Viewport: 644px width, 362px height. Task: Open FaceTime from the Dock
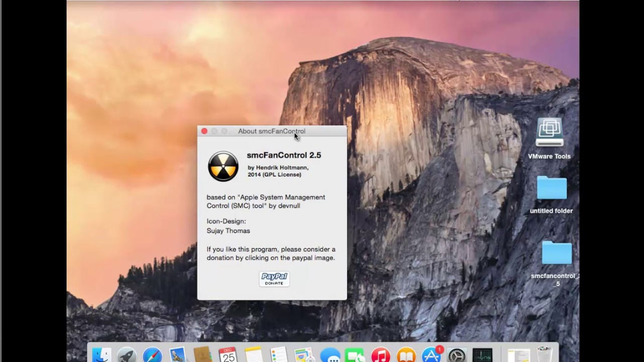tap(355, 354)
